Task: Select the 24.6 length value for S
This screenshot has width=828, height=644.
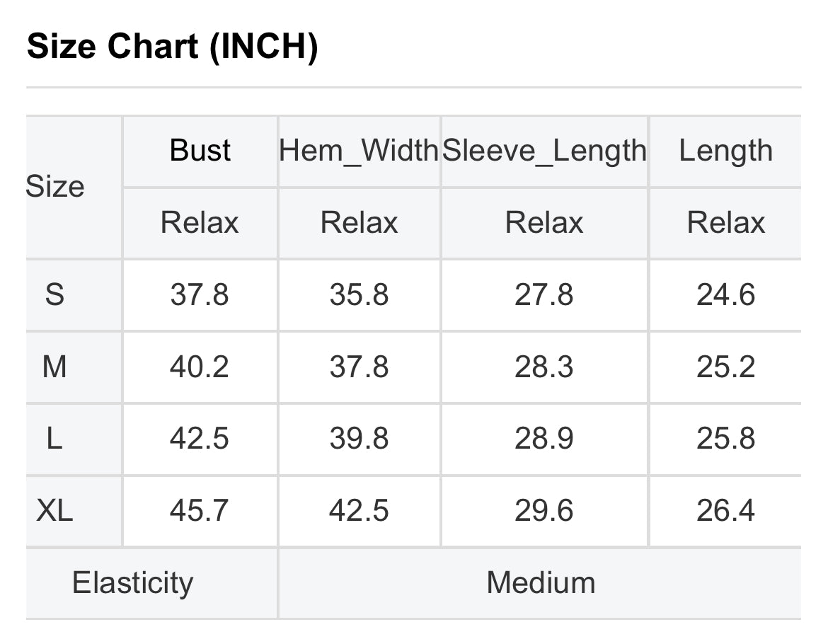Action: [725, 294]
